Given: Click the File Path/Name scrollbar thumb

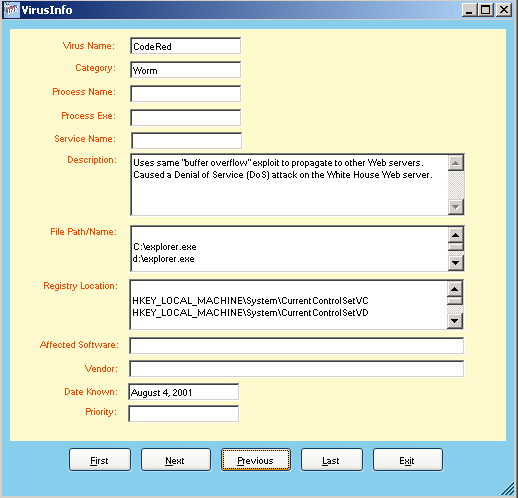Looking at the screenshot, I should (x=456, y=247).
